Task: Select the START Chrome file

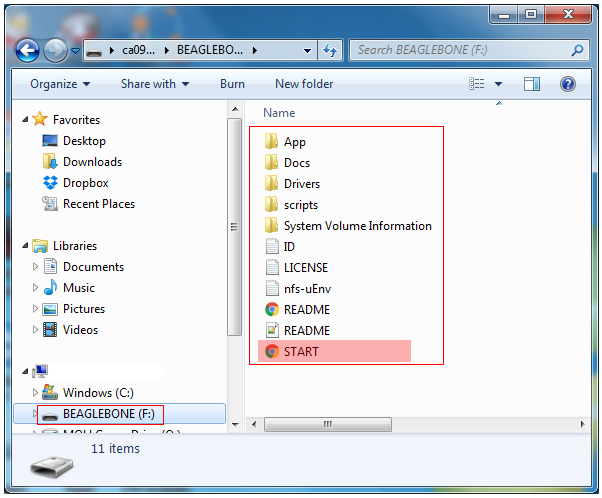Action: pos(301,351)
